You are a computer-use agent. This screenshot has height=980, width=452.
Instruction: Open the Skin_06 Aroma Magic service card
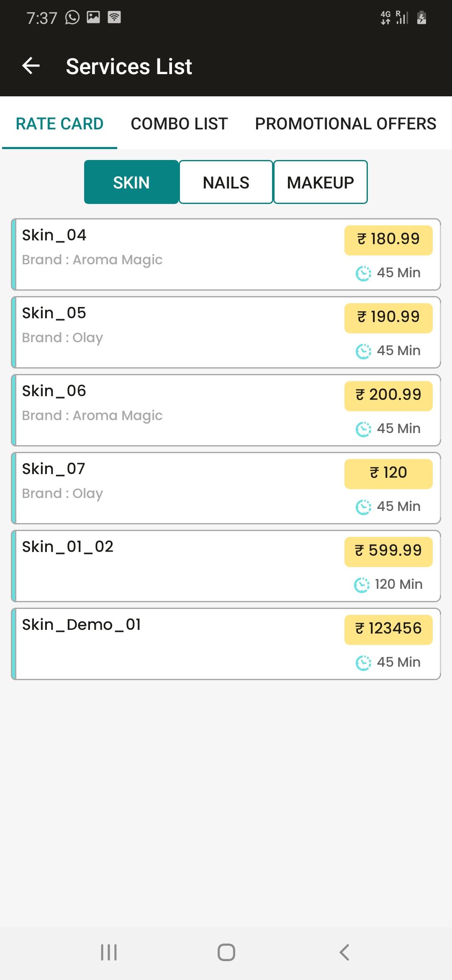point(226,410)
